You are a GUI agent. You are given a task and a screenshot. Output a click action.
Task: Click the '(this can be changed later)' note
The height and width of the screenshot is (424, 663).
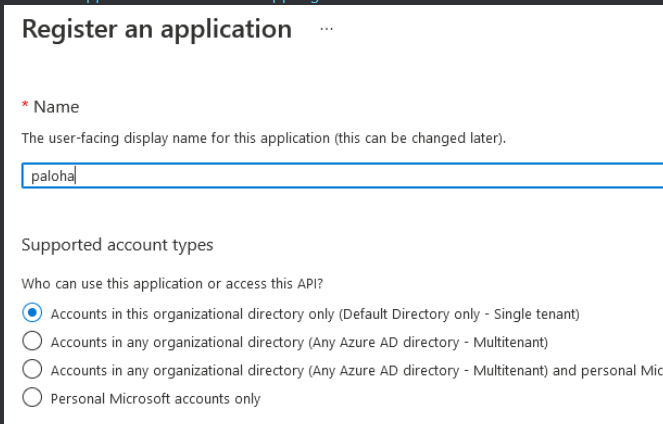[x=437, y=138]
